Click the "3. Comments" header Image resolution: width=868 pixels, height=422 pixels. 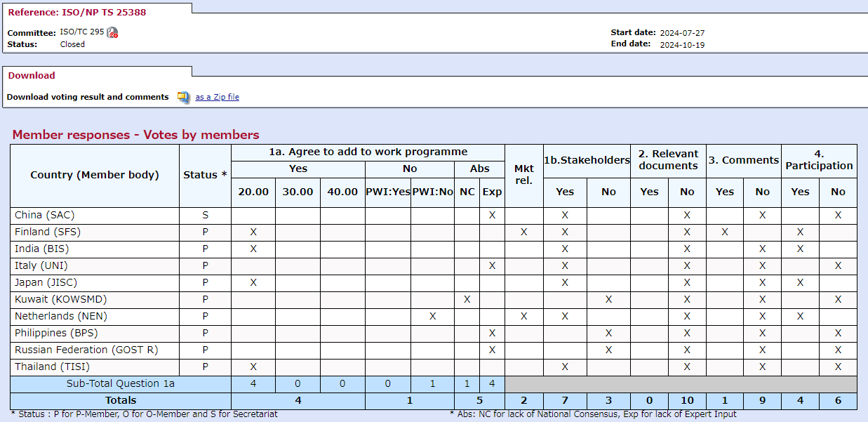744,160
